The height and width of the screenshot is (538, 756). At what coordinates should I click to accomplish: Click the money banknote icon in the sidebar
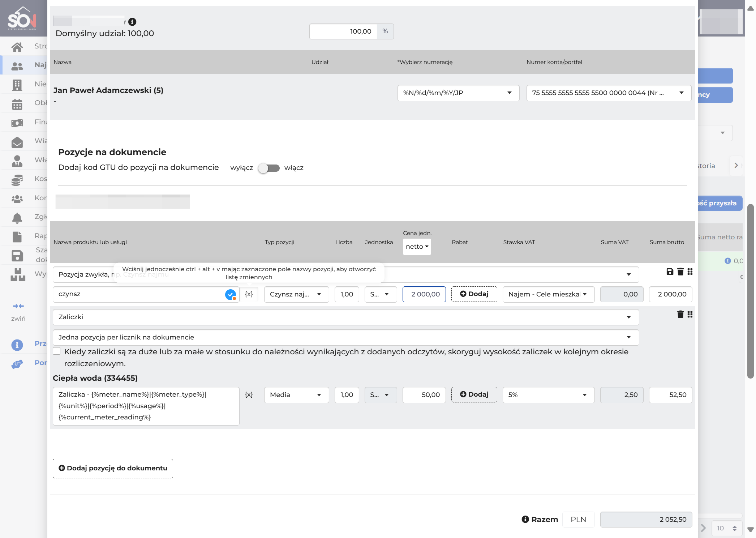click(17, 123)
